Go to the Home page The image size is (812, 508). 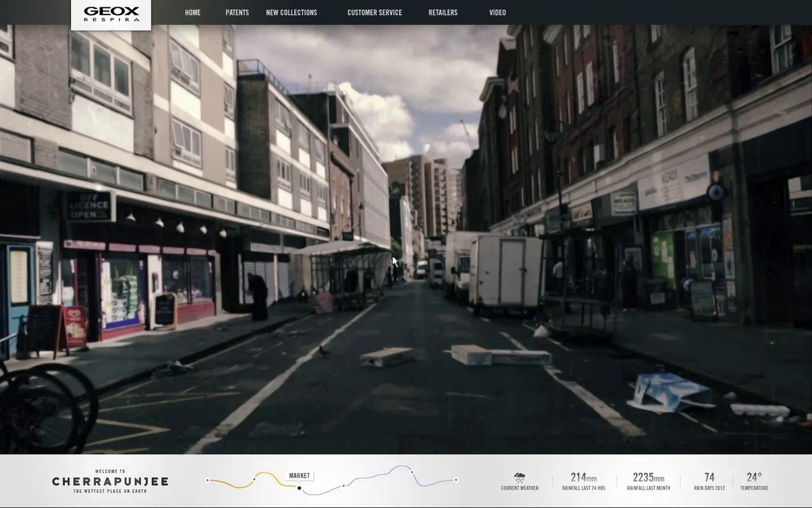(192, 13)
